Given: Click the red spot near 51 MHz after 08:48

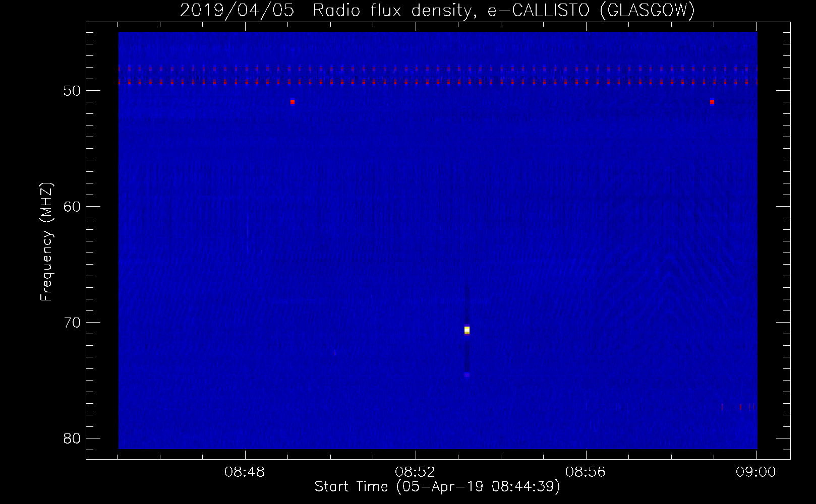Looking at the screenshot, I should (x=293, y=102).
